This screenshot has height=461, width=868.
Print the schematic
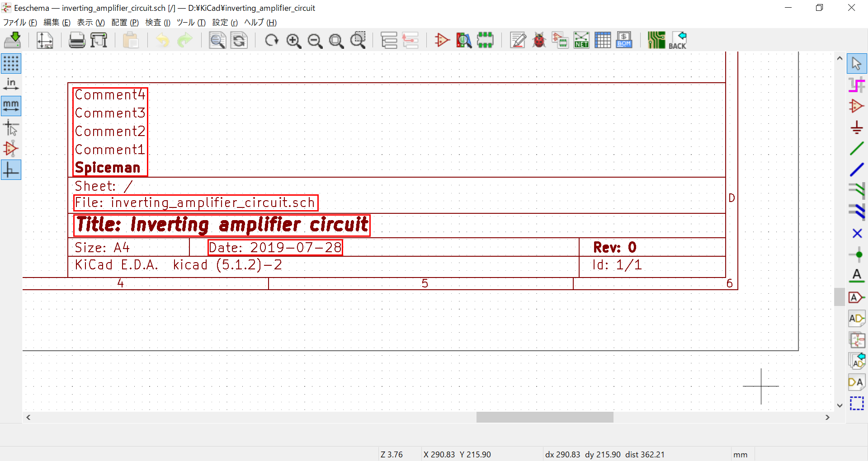(77, 40)
